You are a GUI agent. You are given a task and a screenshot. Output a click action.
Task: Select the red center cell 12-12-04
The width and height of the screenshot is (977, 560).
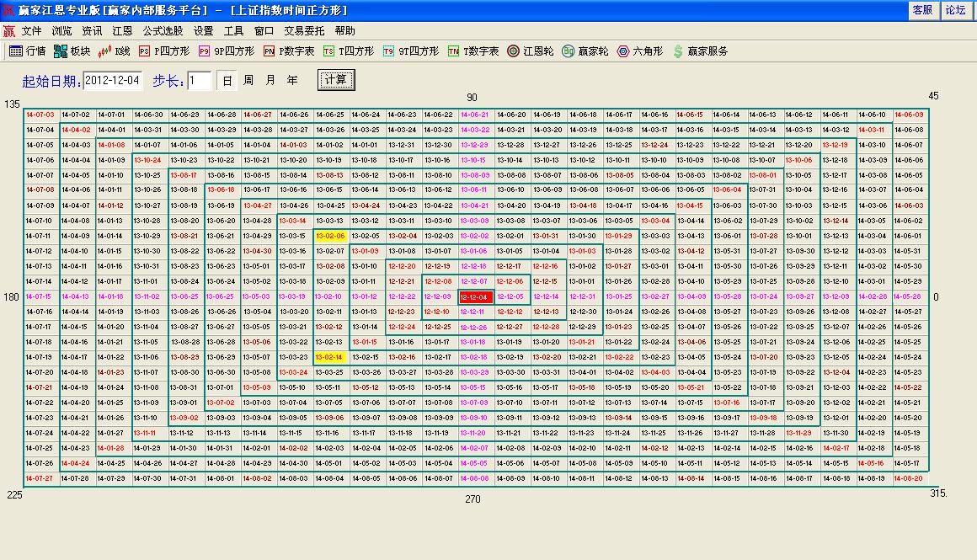click(x=476, y=296)
